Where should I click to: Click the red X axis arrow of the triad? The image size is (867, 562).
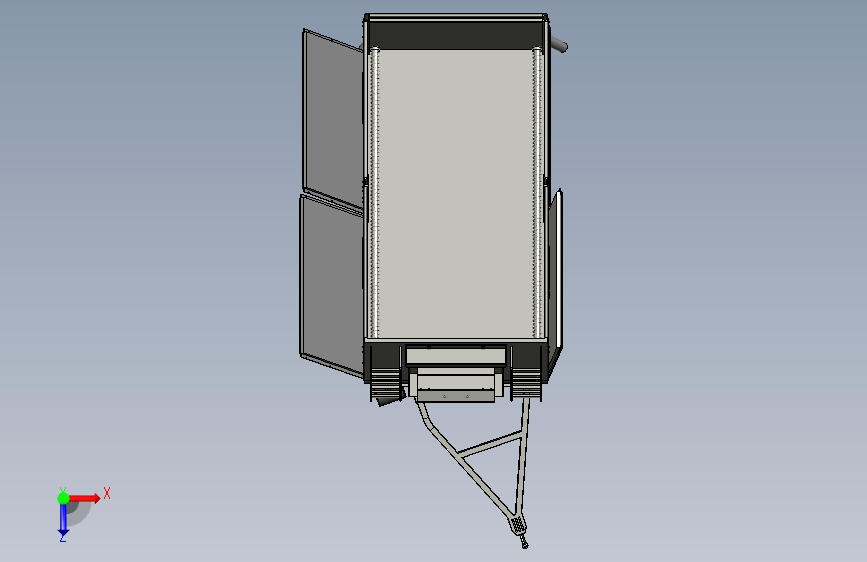pos(84,498)
